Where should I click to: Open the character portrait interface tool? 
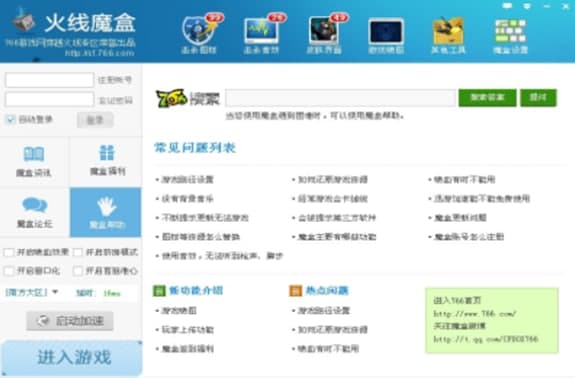pyautogui.click(x=325, y=34)
